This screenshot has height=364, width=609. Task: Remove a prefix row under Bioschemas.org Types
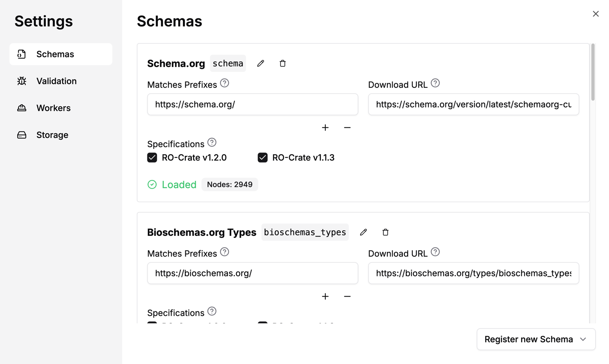click(347, 297)
